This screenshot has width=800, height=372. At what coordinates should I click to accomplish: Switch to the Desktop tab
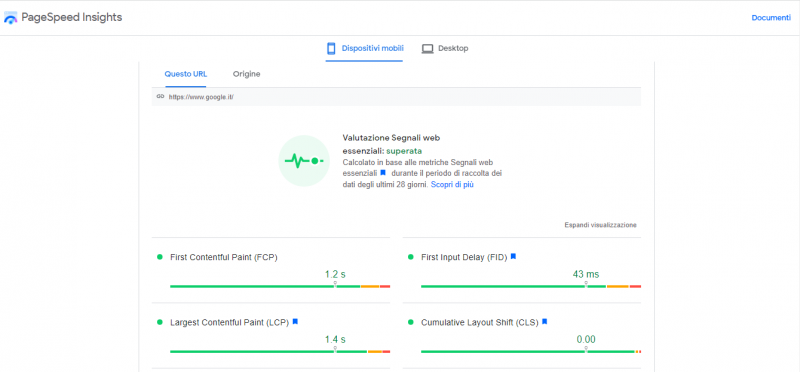(445, 48)
